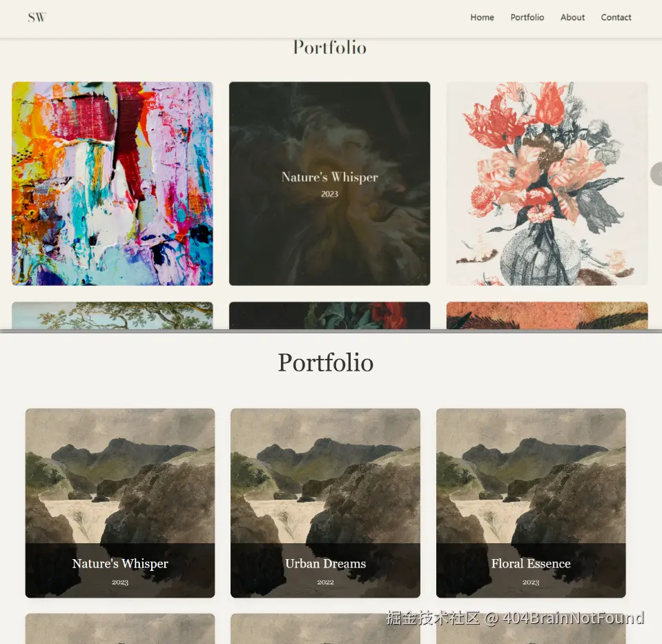Open the orange textured artwork thumbnail

(547, 315)
